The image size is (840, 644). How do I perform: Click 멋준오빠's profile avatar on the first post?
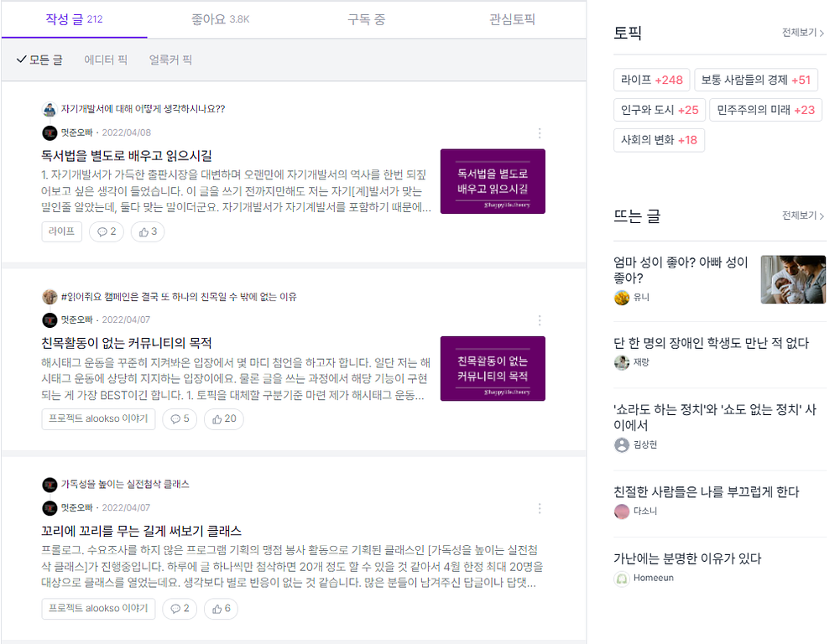(x=49, y=132)
